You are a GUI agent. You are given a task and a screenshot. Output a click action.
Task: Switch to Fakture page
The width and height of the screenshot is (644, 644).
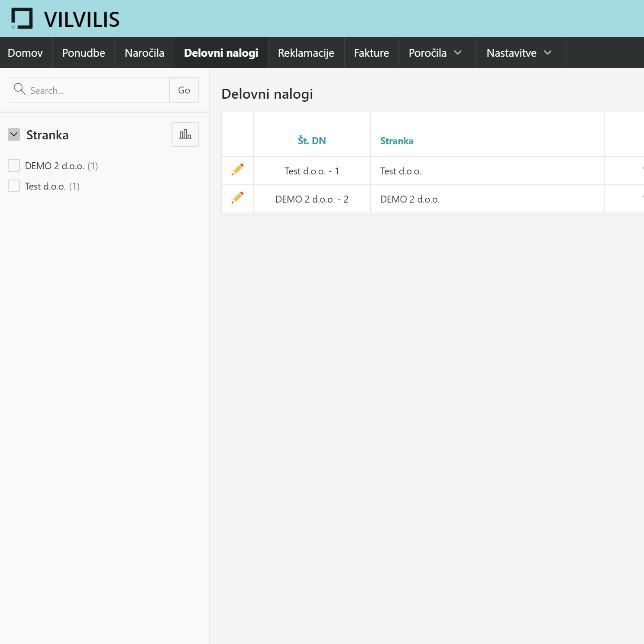371,53
